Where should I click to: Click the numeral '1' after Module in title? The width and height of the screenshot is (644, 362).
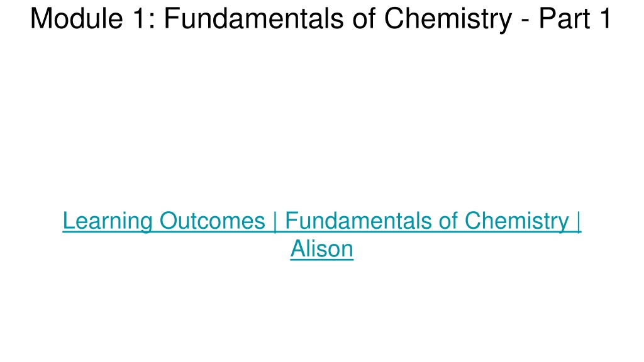(x=139, y=18)
